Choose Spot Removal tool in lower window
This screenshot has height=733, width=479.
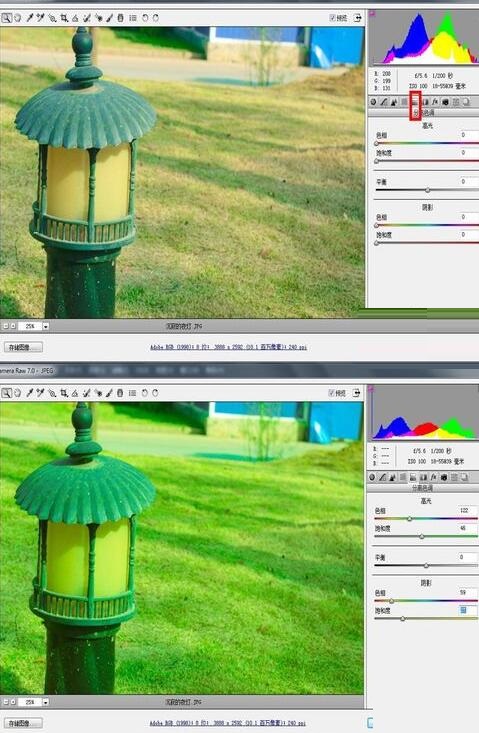coord(87,393)
